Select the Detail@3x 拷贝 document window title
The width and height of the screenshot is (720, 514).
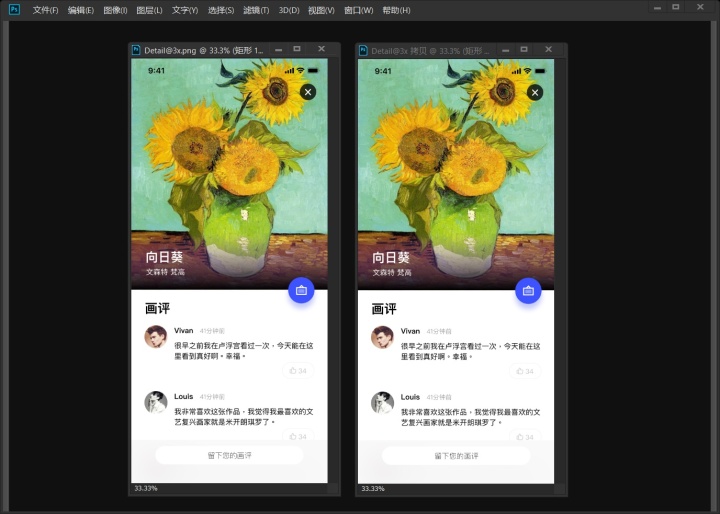tap(430, 51)
